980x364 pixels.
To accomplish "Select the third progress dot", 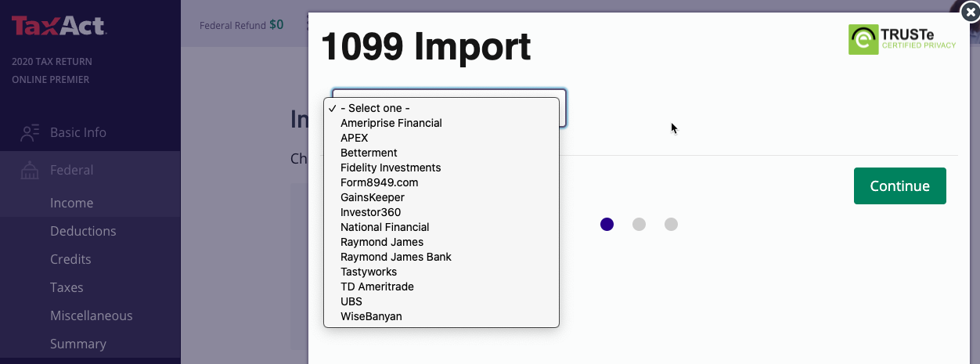I will click(x=671, y=225).
